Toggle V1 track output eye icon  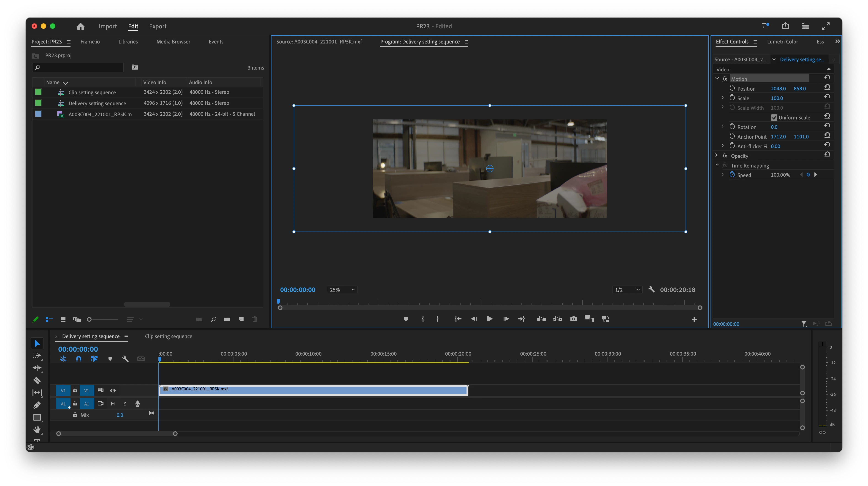113,391
